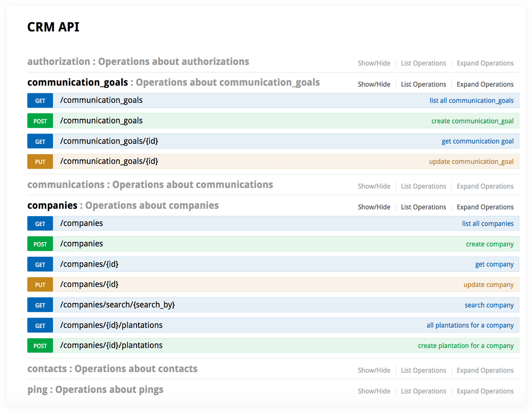Open 'search company' link
This screenshot has width=532, height=414.
(x=489, y=305)
